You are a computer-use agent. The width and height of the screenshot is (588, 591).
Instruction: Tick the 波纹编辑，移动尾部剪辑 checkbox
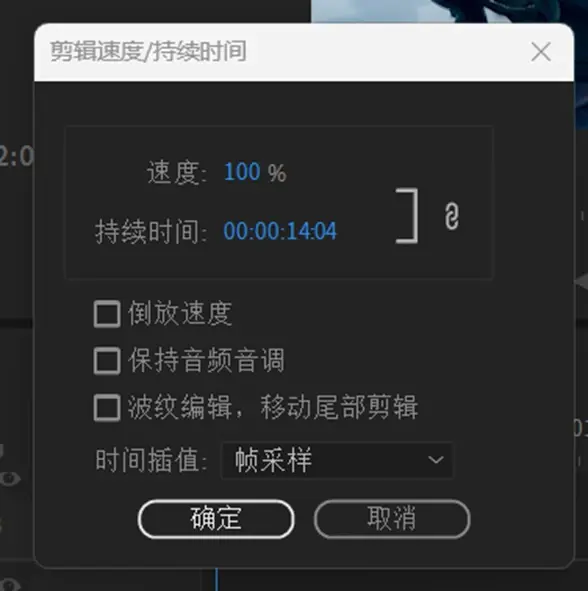tap(107, 407)
